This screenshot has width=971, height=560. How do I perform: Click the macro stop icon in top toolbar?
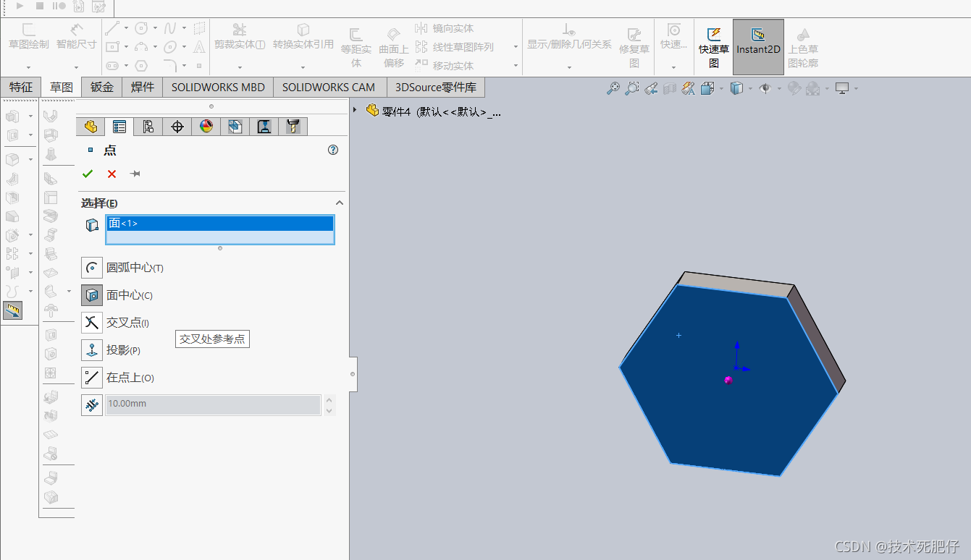[40, 6]
